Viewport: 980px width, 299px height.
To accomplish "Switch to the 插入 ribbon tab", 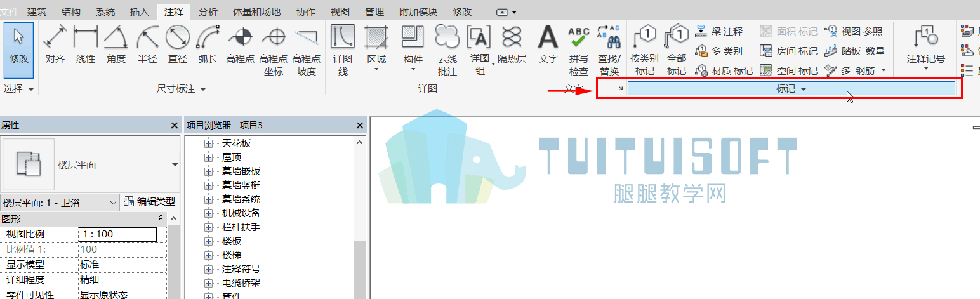I will (x=139, y=11).
